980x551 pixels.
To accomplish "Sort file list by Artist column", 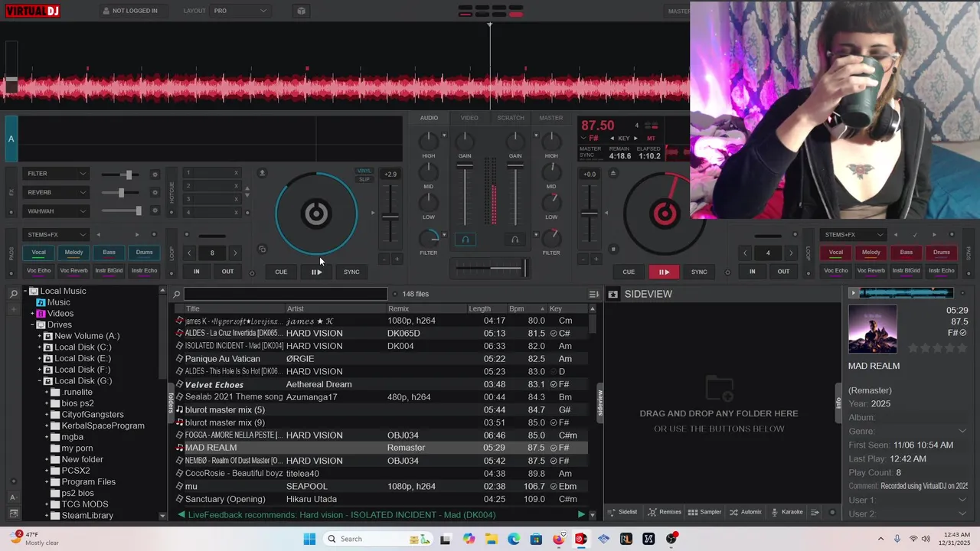I will tap(334, 308).
